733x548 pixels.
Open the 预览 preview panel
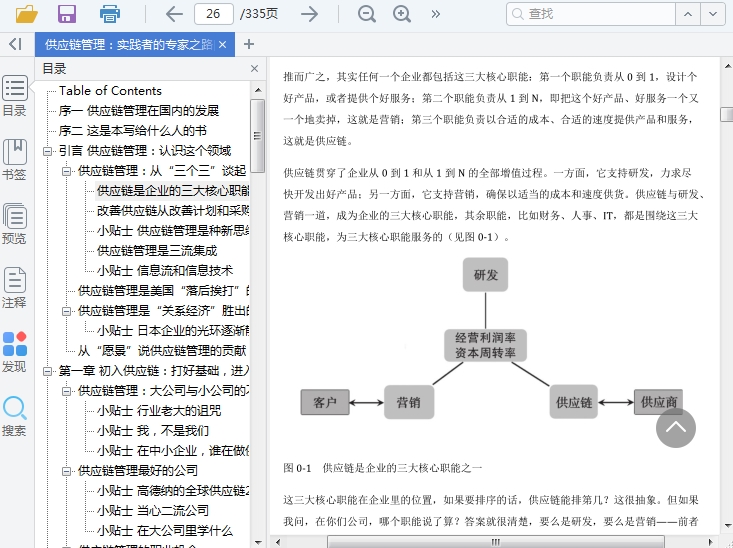pyautogui.click(x=15, y=224)
